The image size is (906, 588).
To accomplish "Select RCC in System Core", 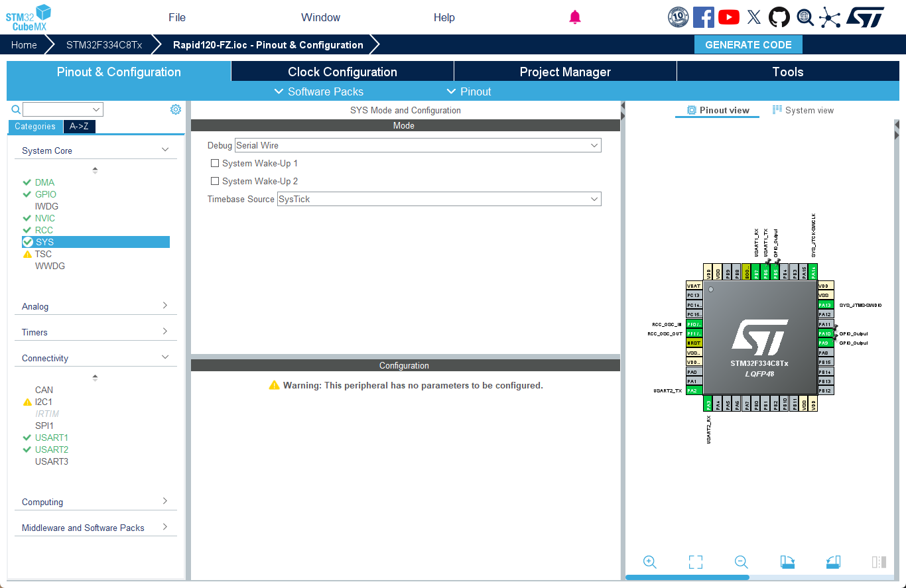I will pos(44,230).
